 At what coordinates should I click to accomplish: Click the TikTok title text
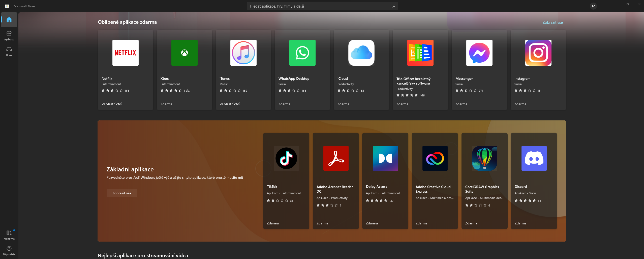[272, 187]
